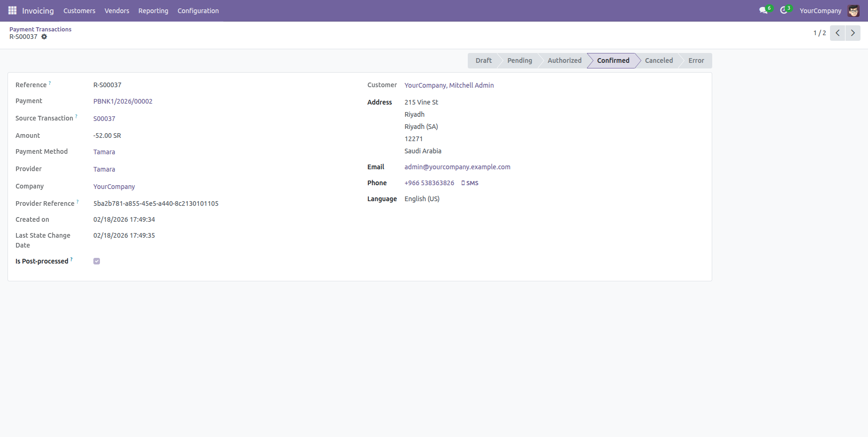
Task: Expand the Configuration menu
Action: 198,11
